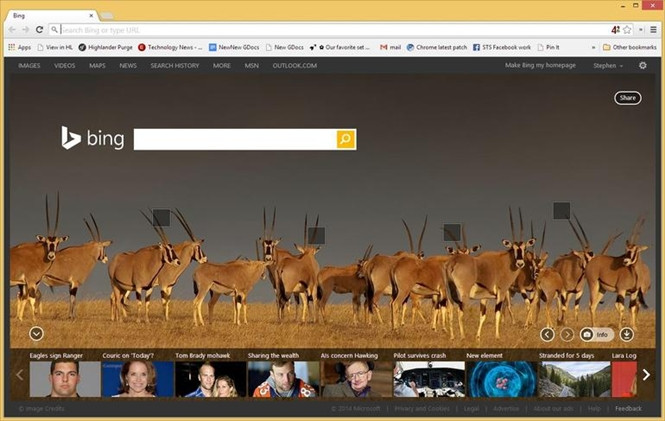Open the IMAGES tab on Bing
The width and height of the screenshot is (665, 421).
29,65
